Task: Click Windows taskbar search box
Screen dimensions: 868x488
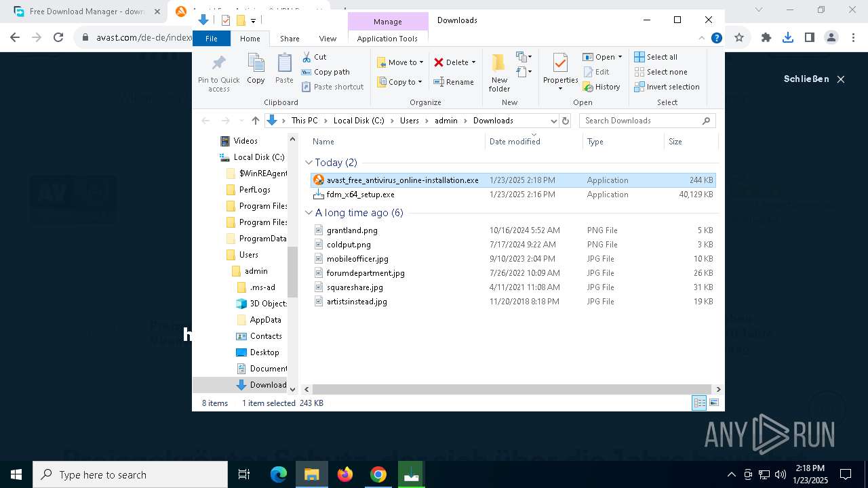Action: click(130, 474)
